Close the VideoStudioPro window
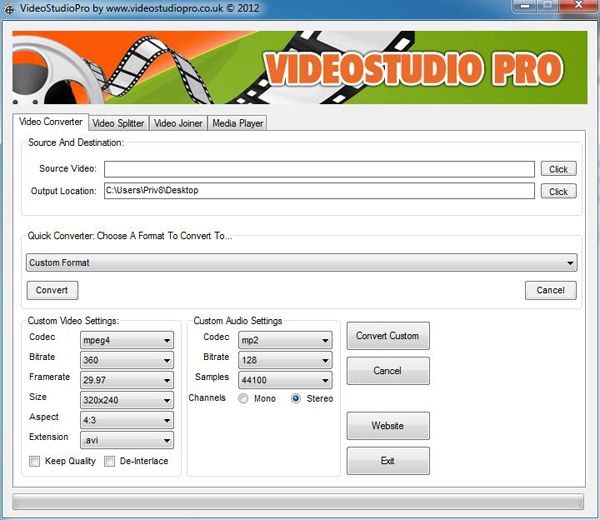This screenshot has height=520, width=600. point(578,5)
